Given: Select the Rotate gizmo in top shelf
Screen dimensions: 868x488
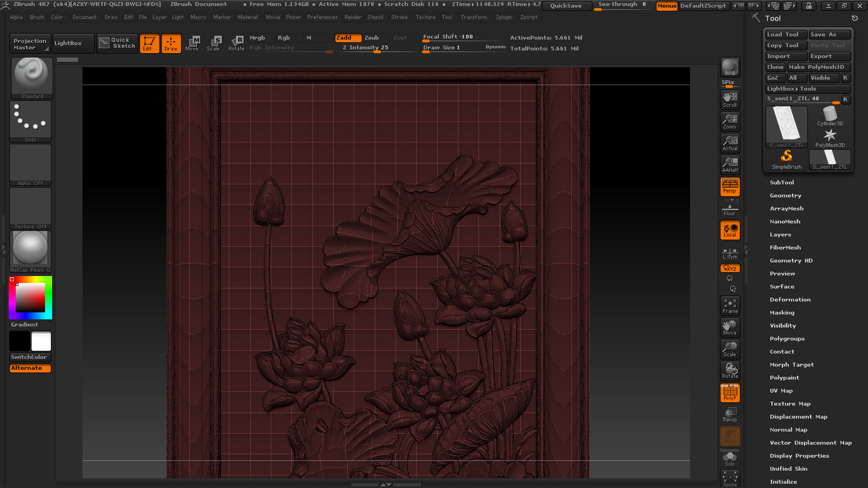Looking at the screenshot, I should (x=237, y=43).
